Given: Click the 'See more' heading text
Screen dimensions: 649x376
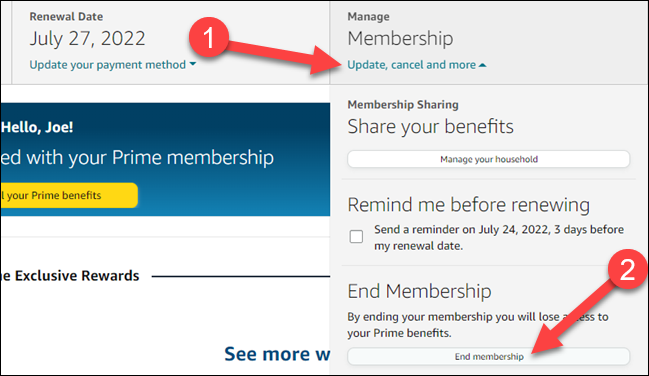Looking at the screenshot, I should 277,354.
